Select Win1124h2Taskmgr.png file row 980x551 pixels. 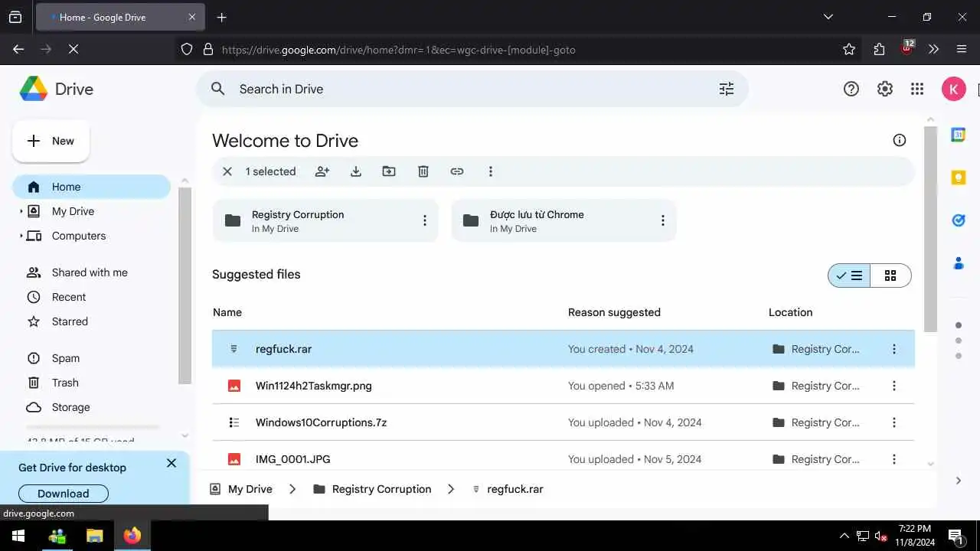pyautogui.click(x=563, y=386)
